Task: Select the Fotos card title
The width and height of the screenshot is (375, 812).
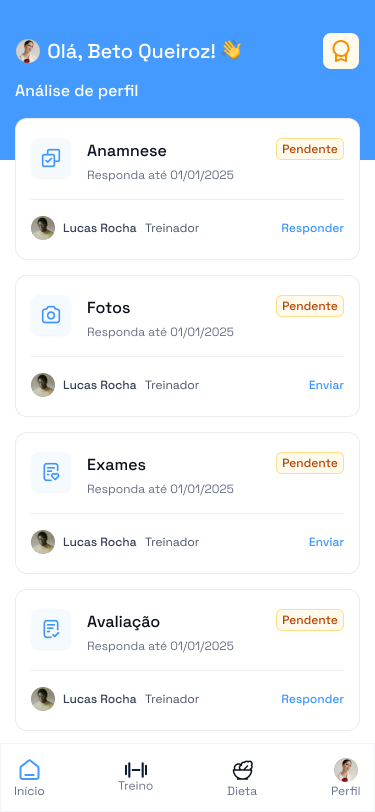Action: (108, 308)
